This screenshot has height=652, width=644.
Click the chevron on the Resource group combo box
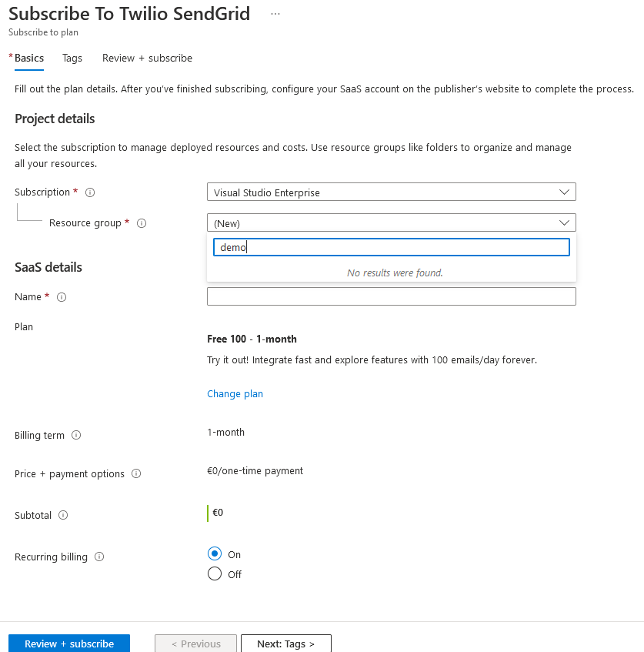pyautogui.click(x=566, y=222)
